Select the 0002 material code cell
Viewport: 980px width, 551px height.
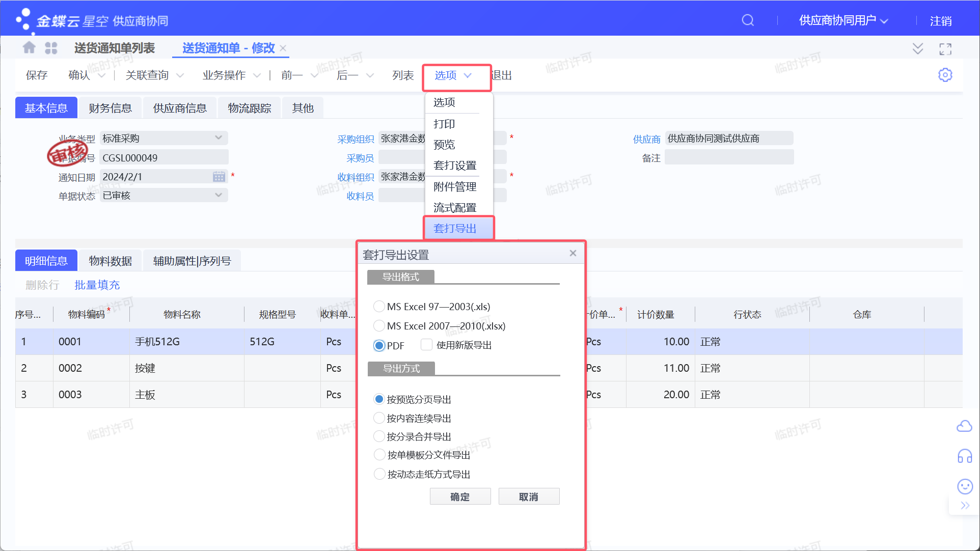pos(91,368)
